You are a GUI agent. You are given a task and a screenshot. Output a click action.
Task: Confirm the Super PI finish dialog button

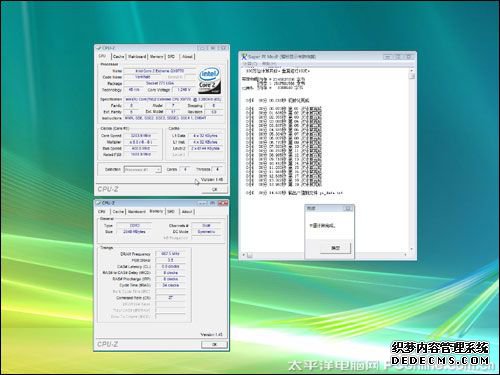coord(335,248)
